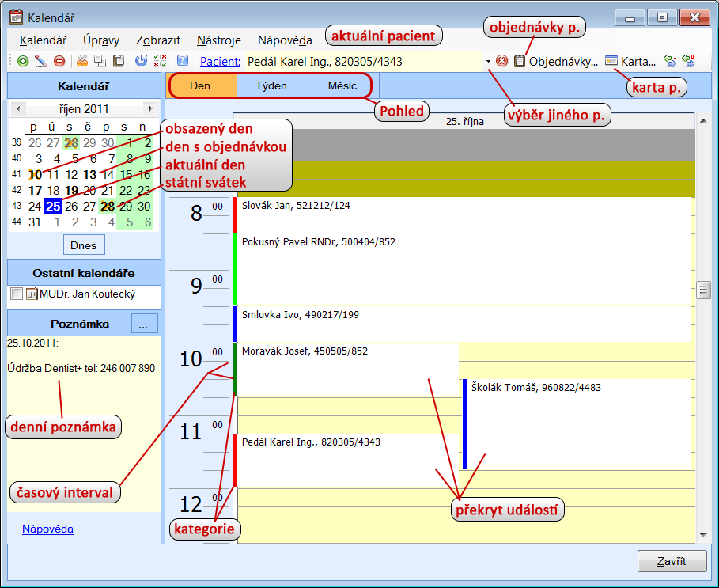
Task: Click the Ostatní kalendáře panel header
Action: pyautogui.click(x=84, y=273)
